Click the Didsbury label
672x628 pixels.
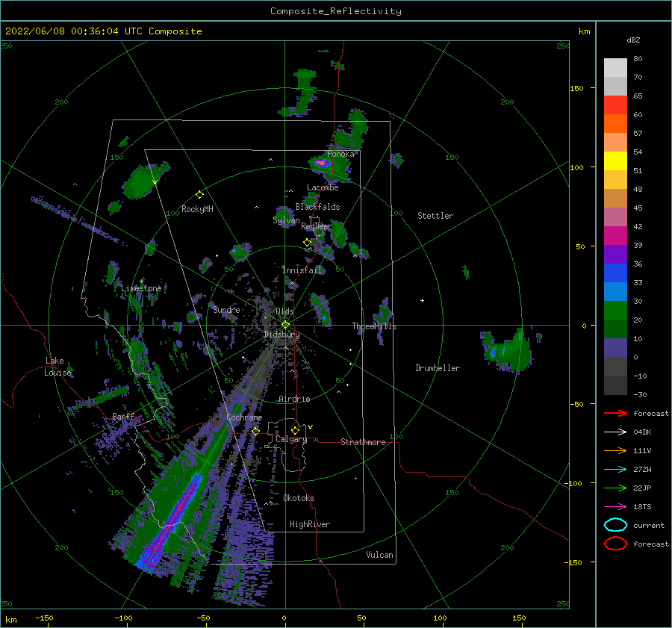click(281, 335)
